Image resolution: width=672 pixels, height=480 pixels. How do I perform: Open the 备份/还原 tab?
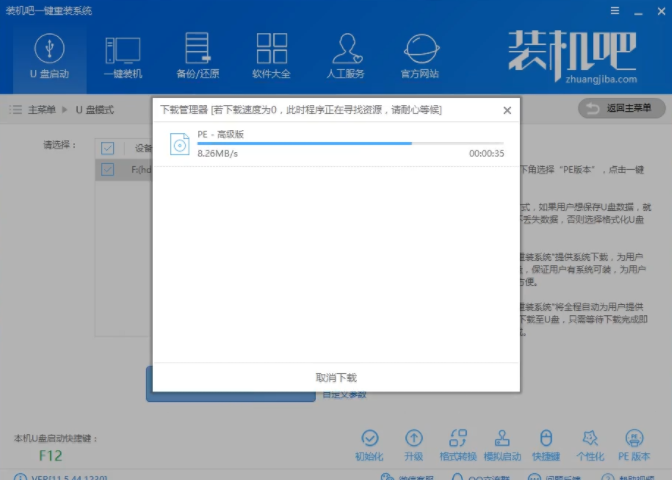pyautogui.click(x=198, y=57)
